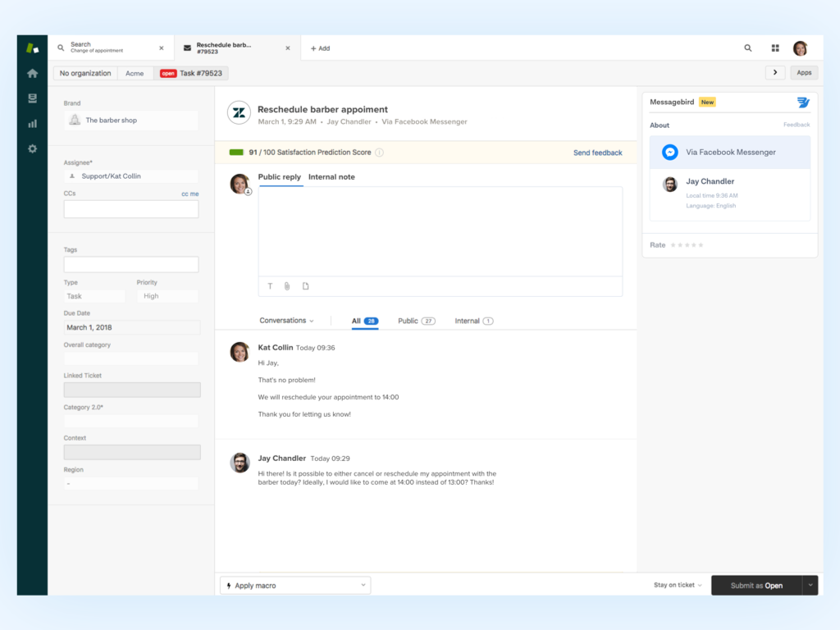840x630 pixels.
Task: Open text formatting via the T icon
Action: click(270, 285)
